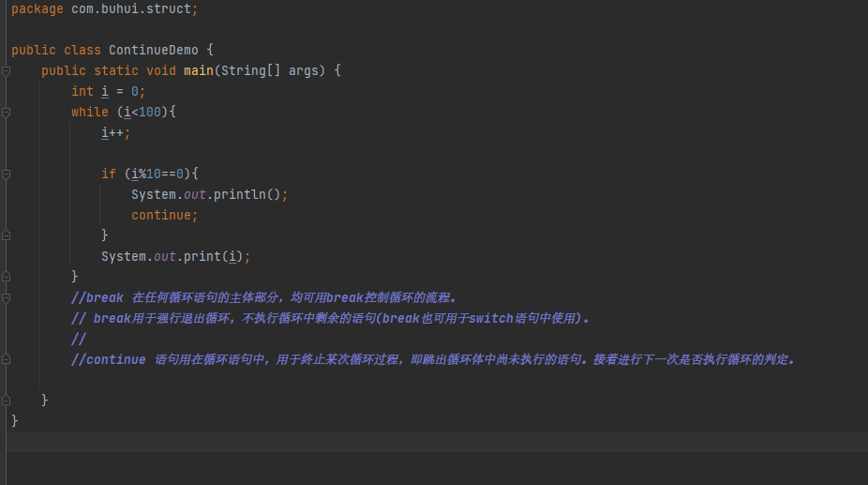Place cursor on package com.buhui.struct line
The width and height of the screenshot is (868, 485).
click(104, 8)
